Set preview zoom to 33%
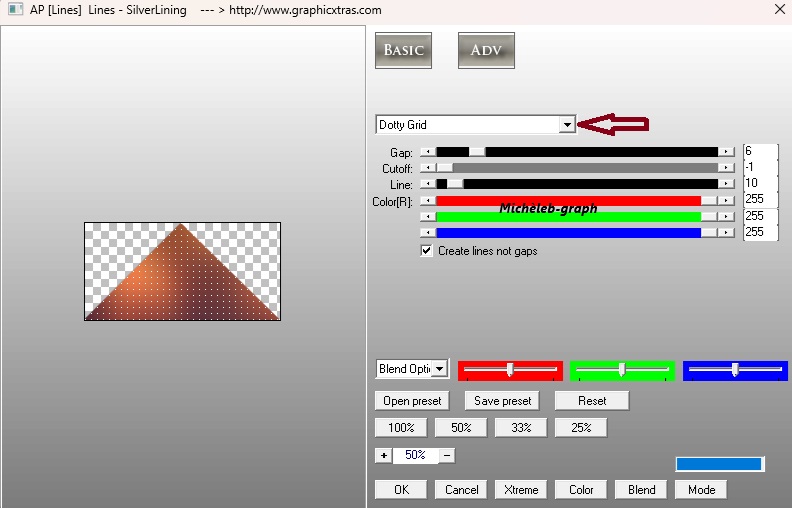Image resolution: width=792 pixels, height=508 pixels. pos(521,428)
